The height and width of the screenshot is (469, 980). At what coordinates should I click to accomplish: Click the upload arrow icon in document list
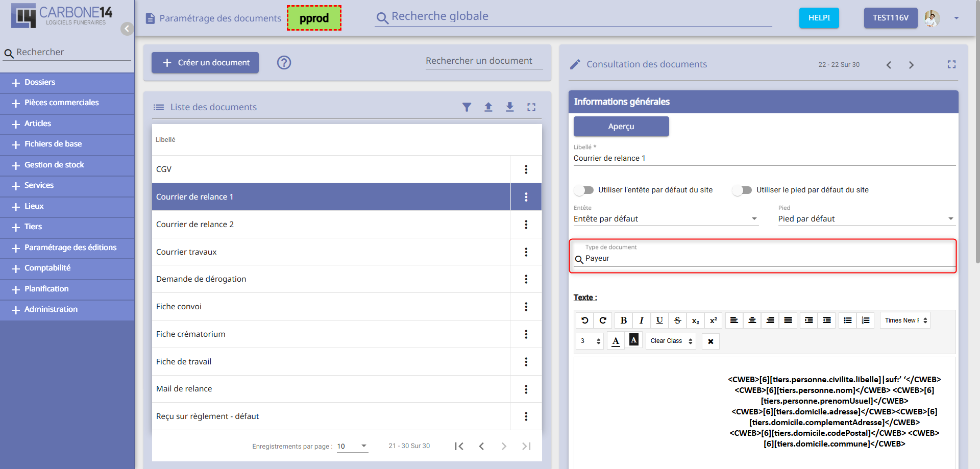[488, 107]
